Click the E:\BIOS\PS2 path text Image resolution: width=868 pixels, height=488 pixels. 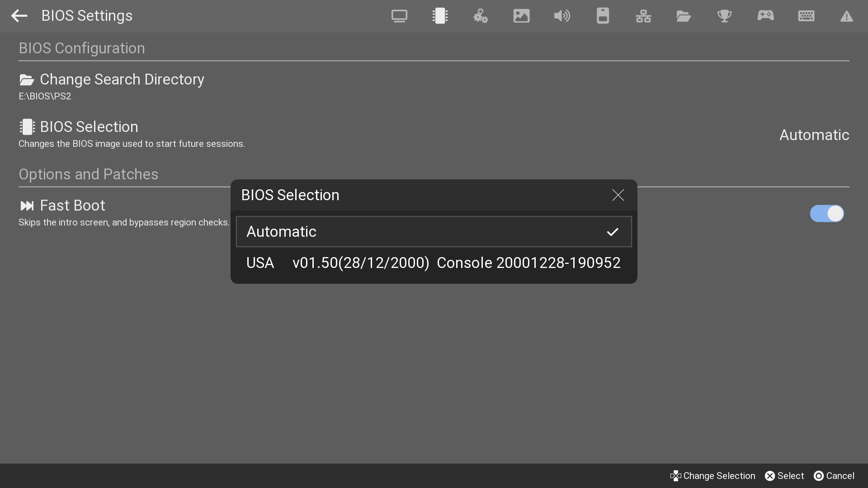45,96
